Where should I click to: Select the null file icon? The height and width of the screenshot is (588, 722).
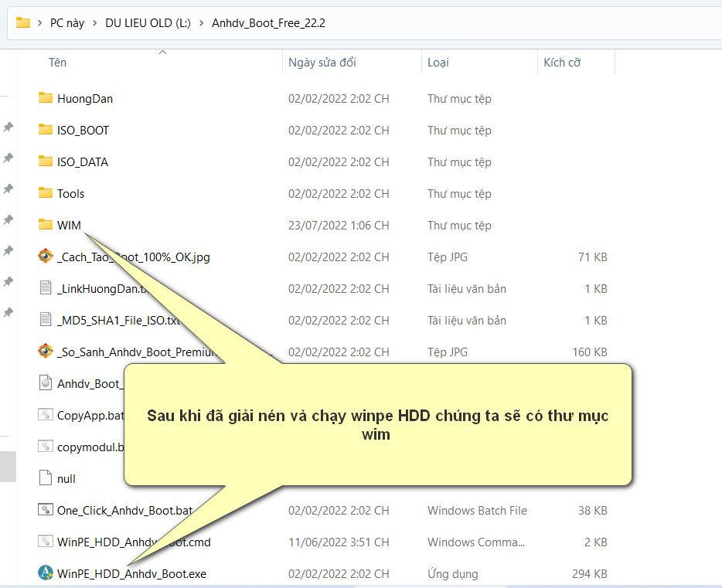pos(46,478)
